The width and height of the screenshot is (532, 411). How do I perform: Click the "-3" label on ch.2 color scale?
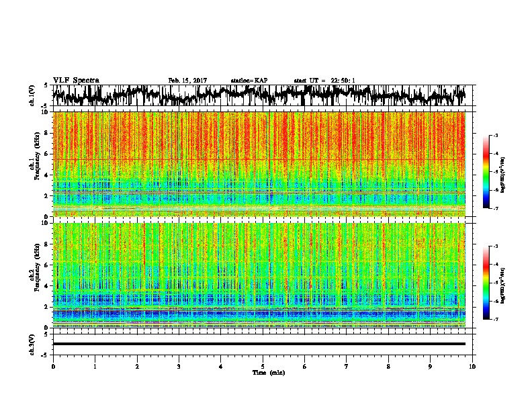(x=495, y=246)
